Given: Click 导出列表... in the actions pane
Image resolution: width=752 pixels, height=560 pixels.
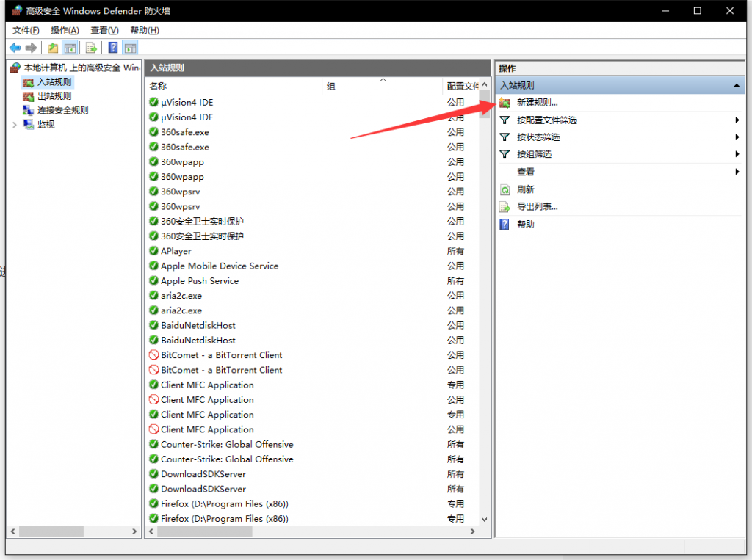Looking at the screenshot, I should click(x=537, y=207).
